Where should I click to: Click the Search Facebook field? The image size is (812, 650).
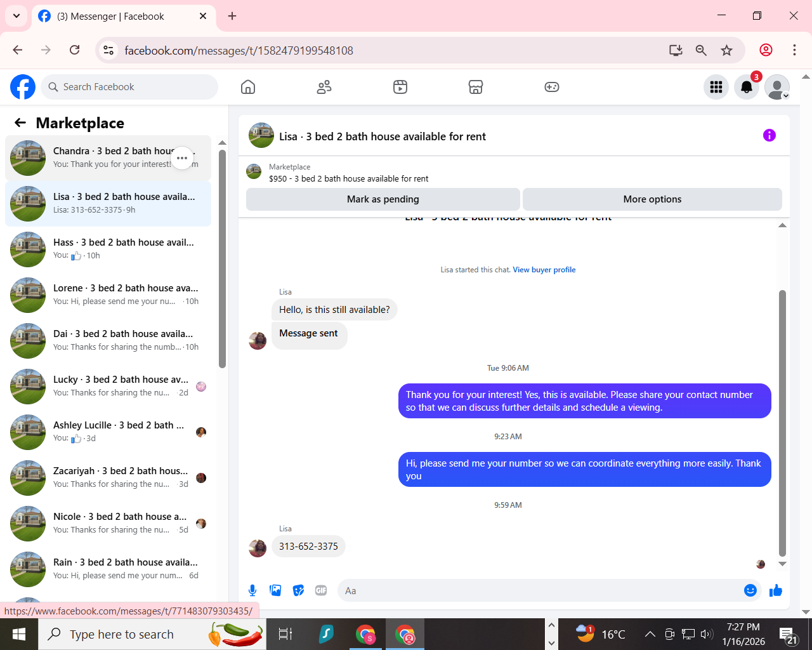[129, 87]
